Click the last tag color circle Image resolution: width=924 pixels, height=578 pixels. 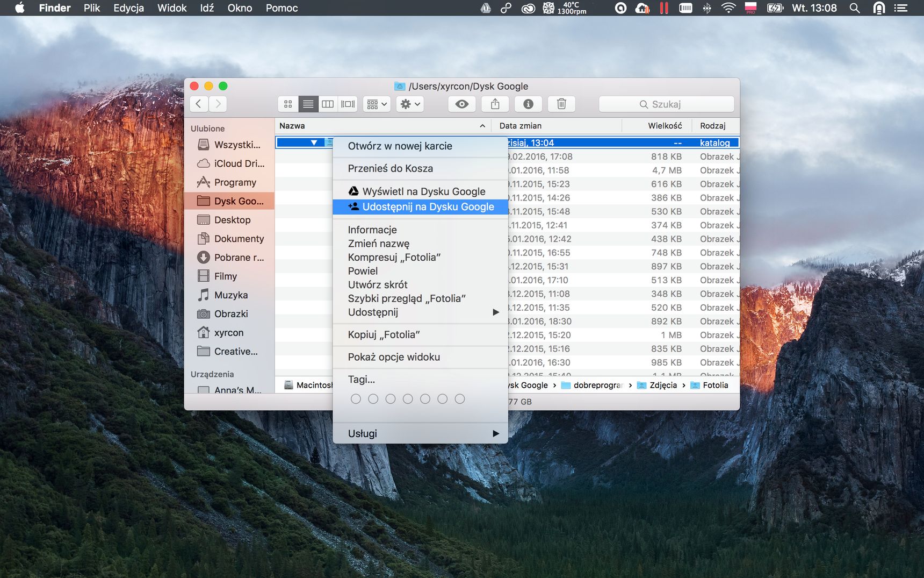click(x=460, y=399)
